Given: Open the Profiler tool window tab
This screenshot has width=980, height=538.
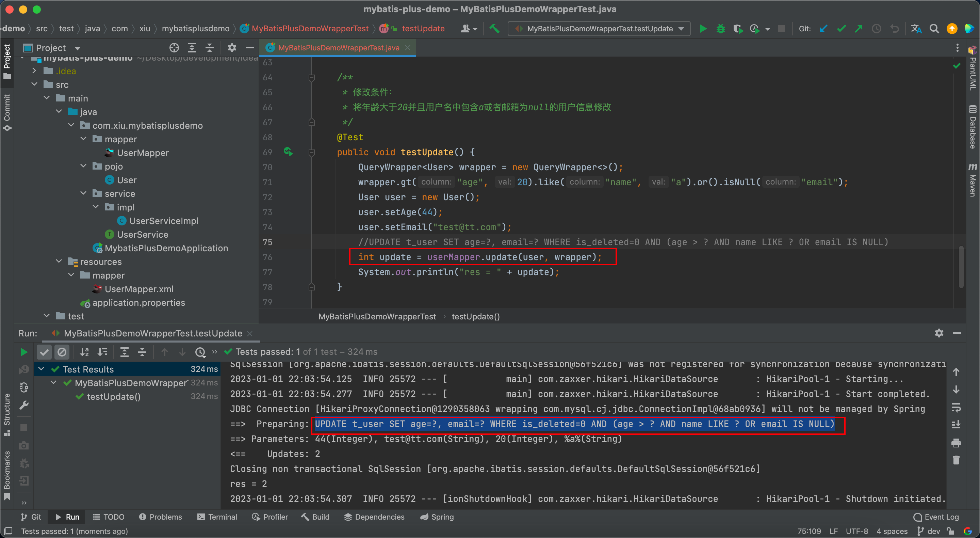Looking at the screenshot, I should [x=270, y=517].
